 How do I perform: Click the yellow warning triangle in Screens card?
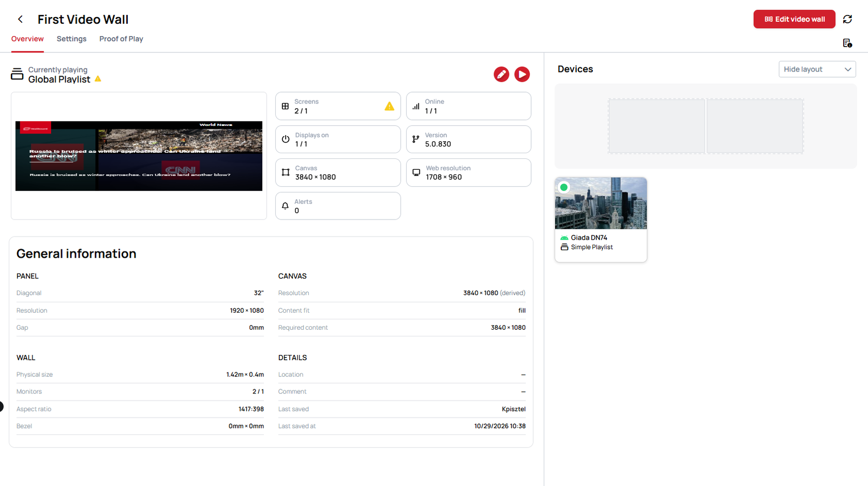[x=390, y=106]
